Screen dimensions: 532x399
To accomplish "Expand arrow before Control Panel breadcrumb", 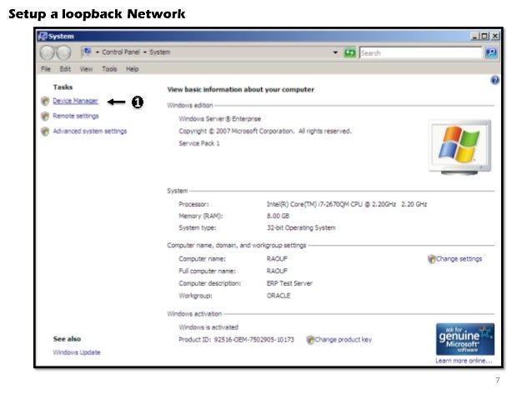I will [x=98, y=52].
